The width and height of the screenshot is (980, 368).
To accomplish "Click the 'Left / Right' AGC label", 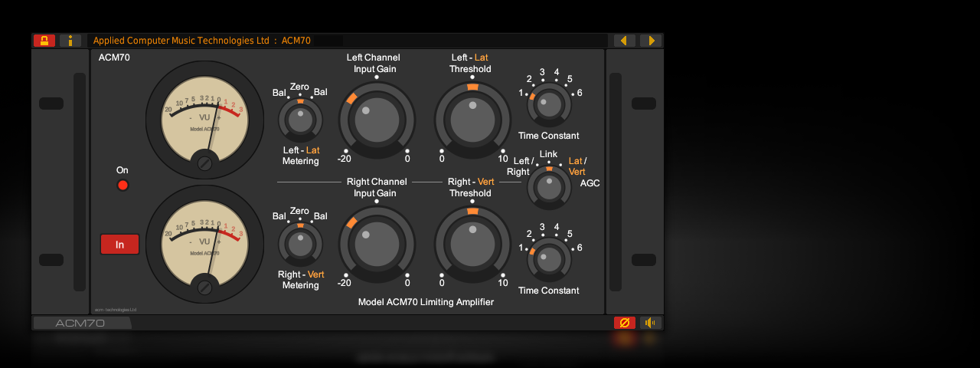I will (521, 166).
